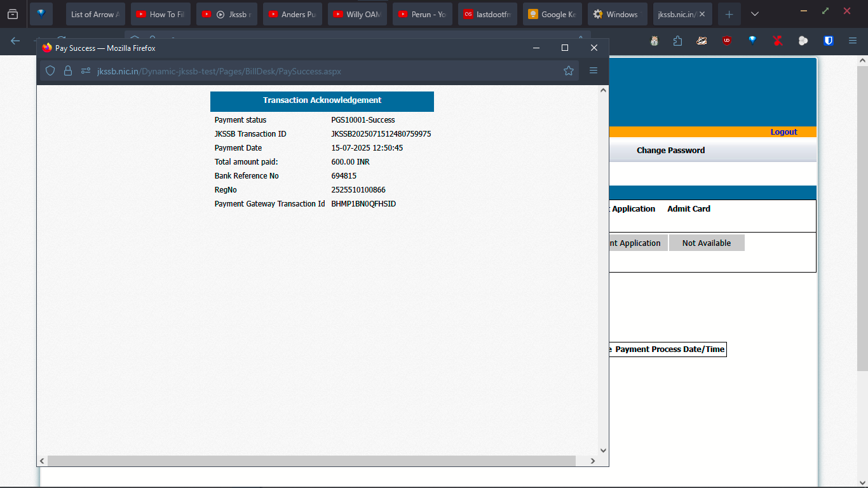Click the Bitwarden shield extension icon

(829, 41)
